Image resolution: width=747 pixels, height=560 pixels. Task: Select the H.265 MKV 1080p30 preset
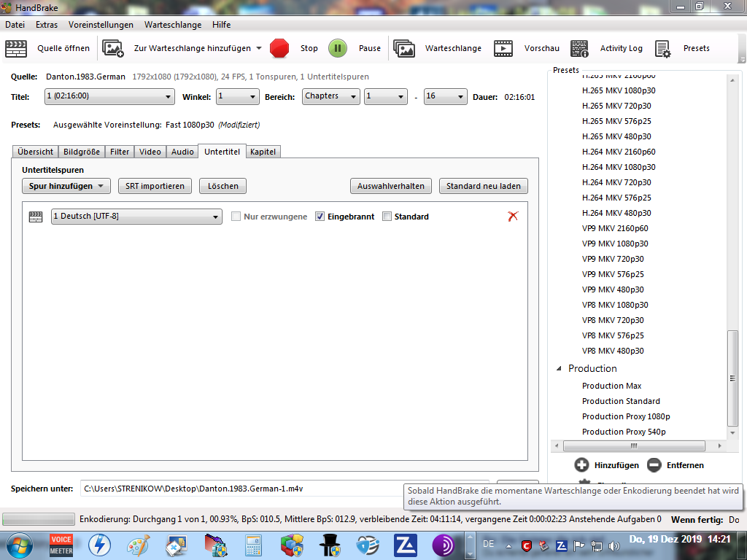(x=619, y=90)
